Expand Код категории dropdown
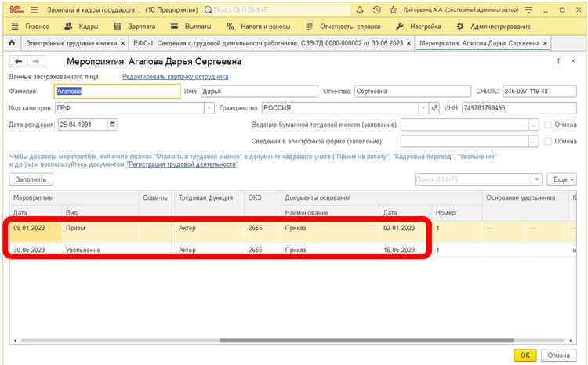This screenshot has width=588, height=365. coord(209,108)
